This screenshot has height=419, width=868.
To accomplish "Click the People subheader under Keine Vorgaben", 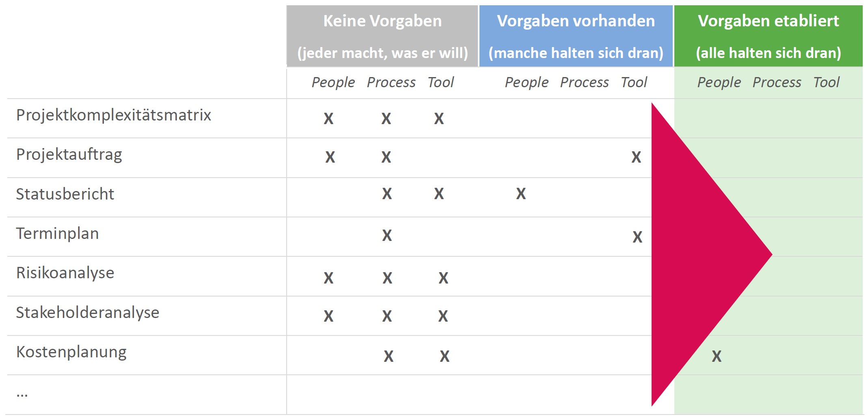I will [333, 82].
